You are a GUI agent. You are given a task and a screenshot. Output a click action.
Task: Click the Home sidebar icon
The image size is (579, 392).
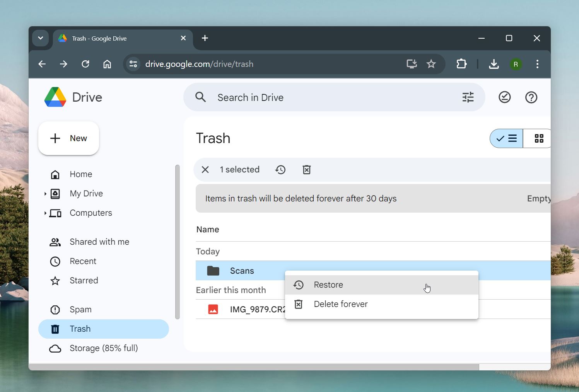point(55,174)
